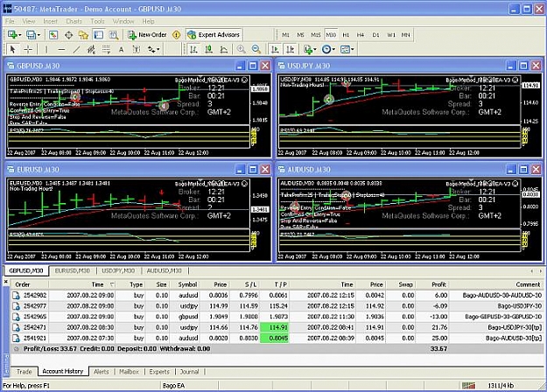Select the Text 'A' tool
This screenshot has width=547, height=392.
pyautogui.click(x=121, y=50)
